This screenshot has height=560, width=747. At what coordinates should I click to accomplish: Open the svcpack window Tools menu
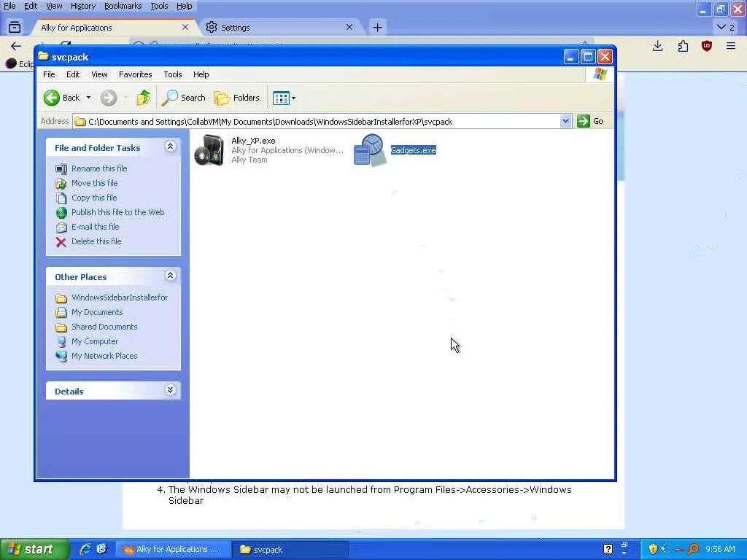[x=173, y=74]
